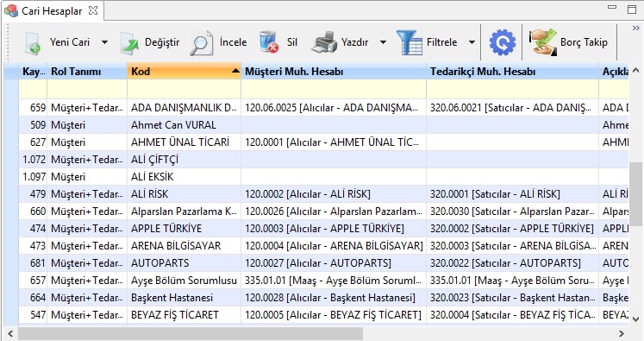Sort by Müşteri Muh. Hesabı header
644x341 pixels.
(x=334, y=72)
